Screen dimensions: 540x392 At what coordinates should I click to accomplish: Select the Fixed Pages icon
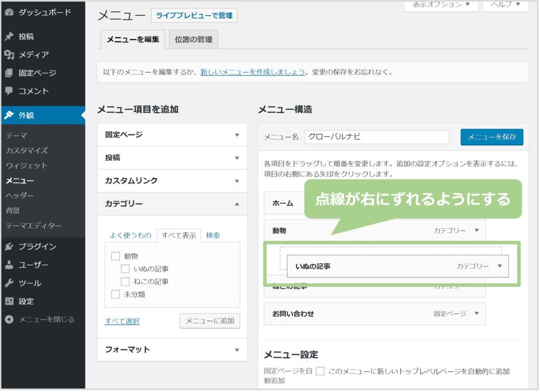9,73
